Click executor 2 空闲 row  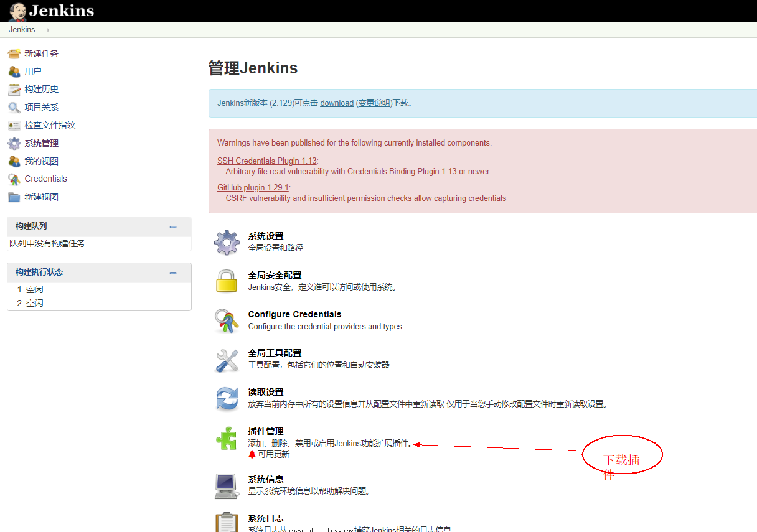click(99, 304)
